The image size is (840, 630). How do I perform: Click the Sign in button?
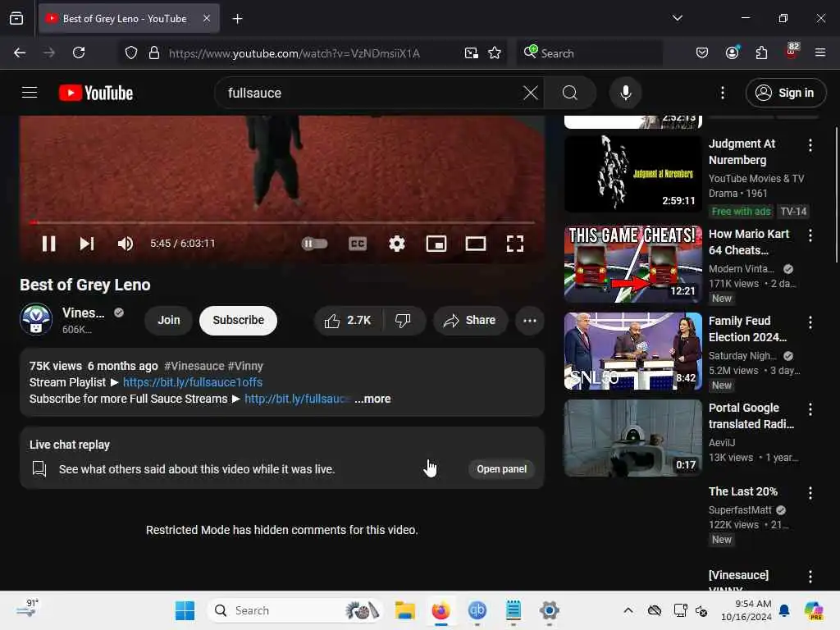click(x=786, y=93)
